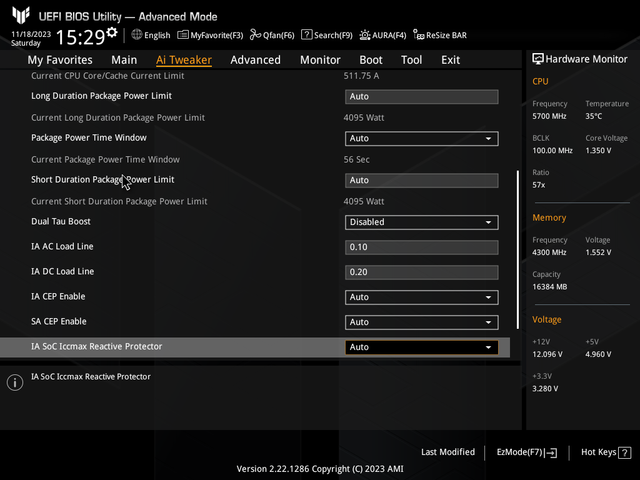
Task: Click the SA CEP Enable label
Action: pyautogui.click(x=59, y=321)
